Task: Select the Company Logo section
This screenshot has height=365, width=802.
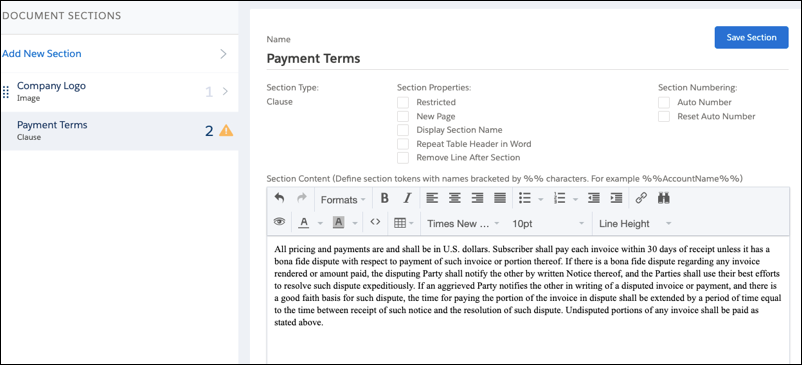Action: [120, 92]
